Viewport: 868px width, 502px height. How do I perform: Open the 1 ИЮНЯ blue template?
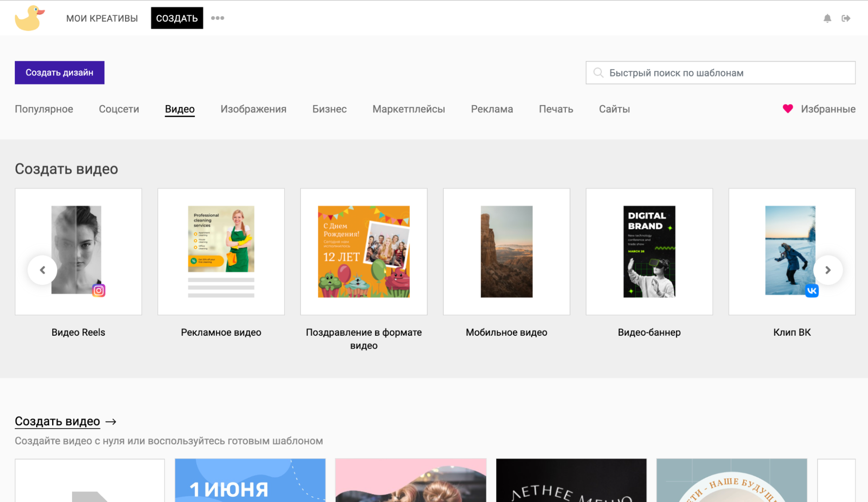coord(250,480)
